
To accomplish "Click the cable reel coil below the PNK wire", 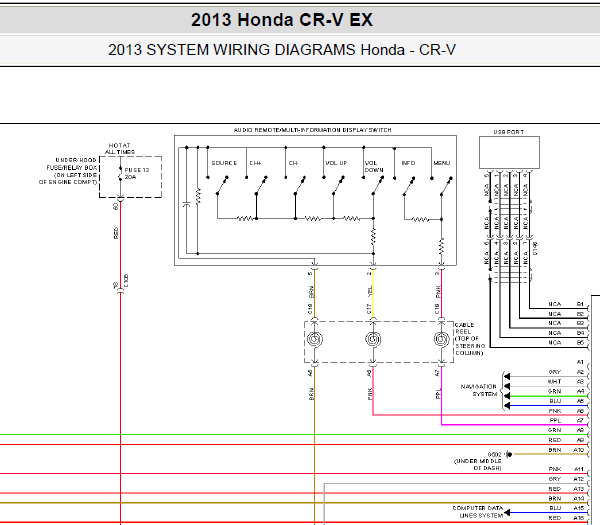I will click(x=441, y=339).
